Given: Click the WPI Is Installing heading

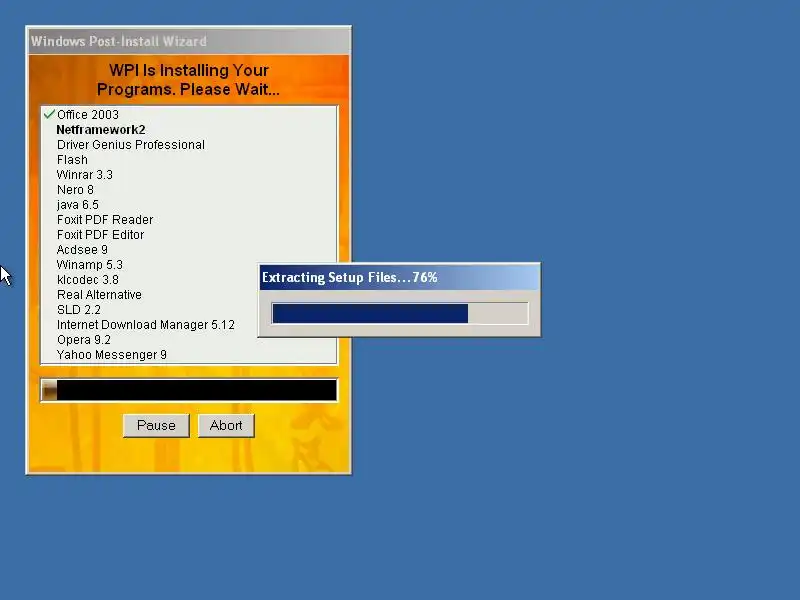Looking at the screenshot, I should [x=188, y=80].
